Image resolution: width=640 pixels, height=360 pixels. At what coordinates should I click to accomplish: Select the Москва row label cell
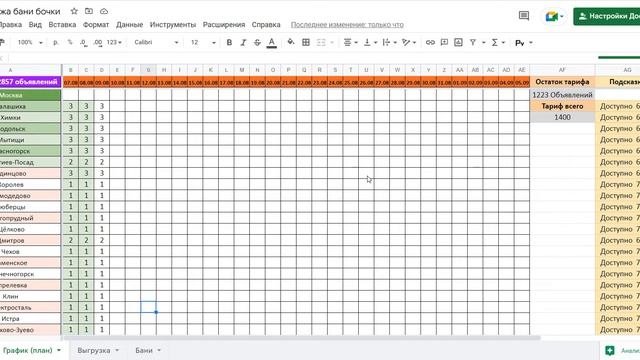point(30,95)
